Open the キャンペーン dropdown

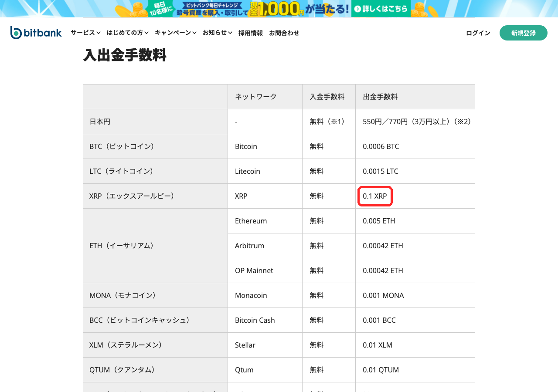pos(176,33)
